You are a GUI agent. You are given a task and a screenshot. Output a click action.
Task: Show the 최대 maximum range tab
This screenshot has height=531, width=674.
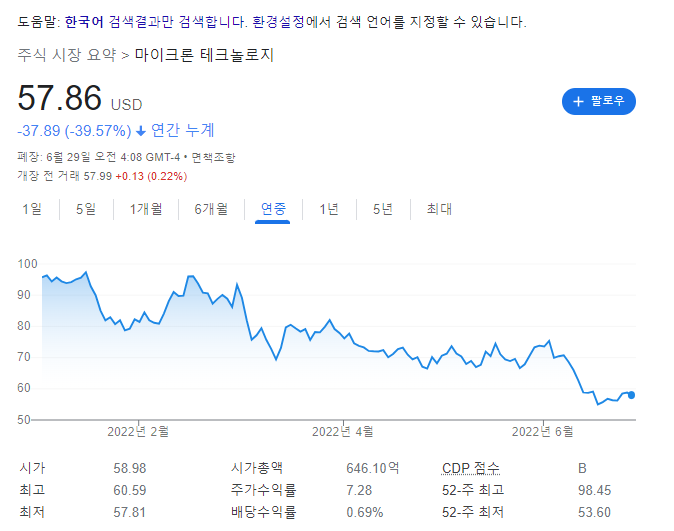click(x=439, y=209)
